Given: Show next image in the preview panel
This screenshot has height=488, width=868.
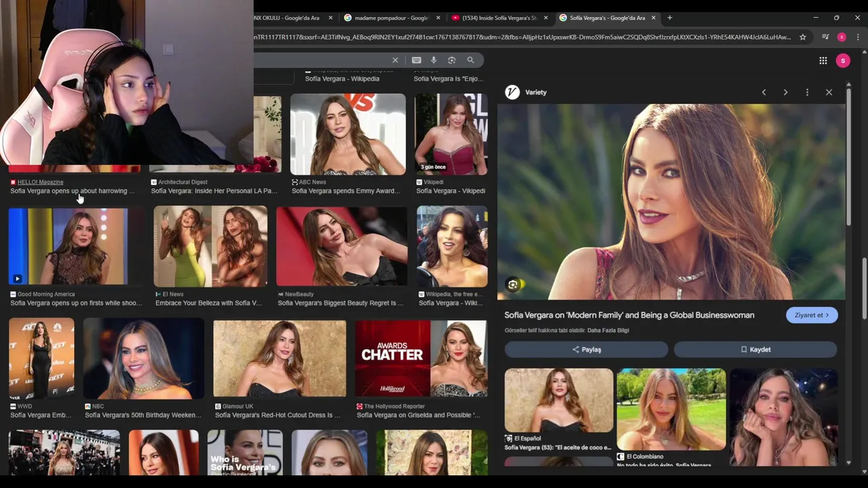Looking at the screenshot, I should (785, 92).
